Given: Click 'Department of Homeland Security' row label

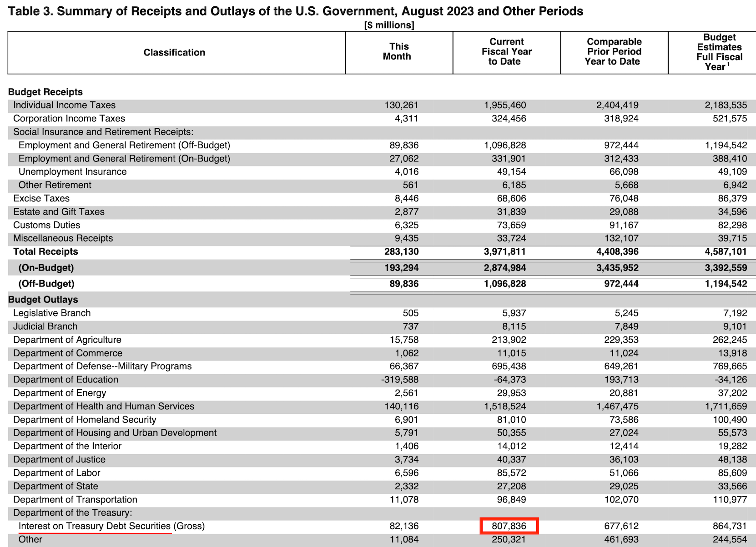Looking at the screenshot, I should pos(85,419).
